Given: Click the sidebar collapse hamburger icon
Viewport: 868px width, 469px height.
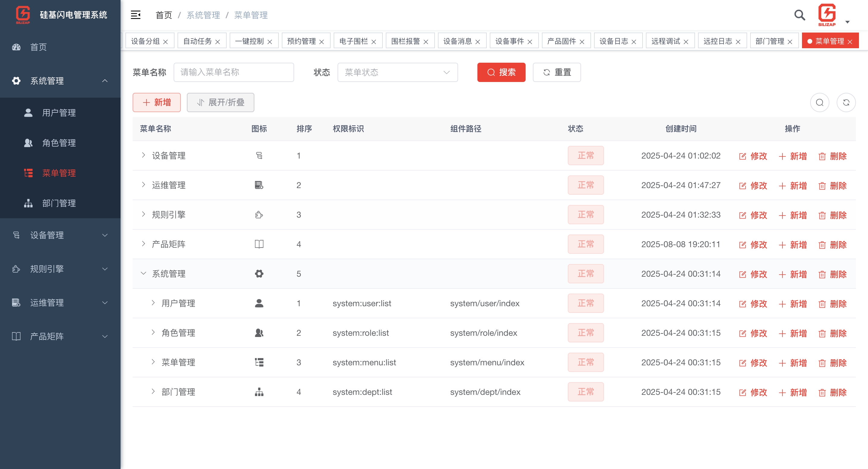Looking at the screenshot, I should (x=135, y=15).
